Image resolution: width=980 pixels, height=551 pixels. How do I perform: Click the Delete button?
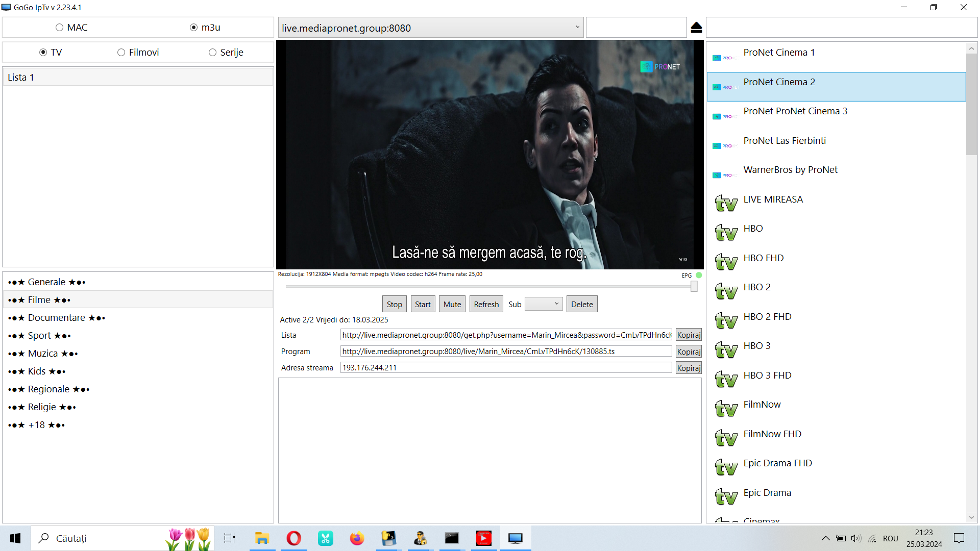tap(582, 304)
